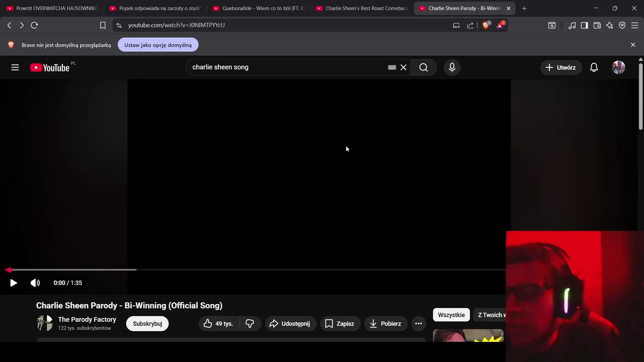The image size is (644, 362).
Task: Click the install app icon in the address bar
Action: click(x=456, y=25)
